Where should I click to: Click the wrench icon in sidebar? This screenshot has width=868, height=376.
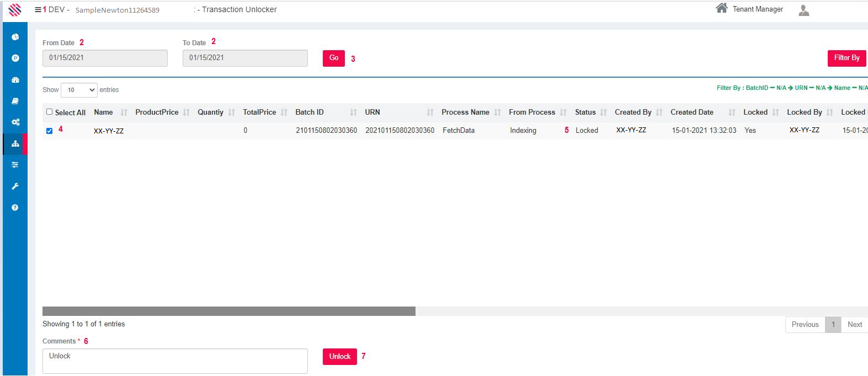pyautogui.click(x=15, y=186)
